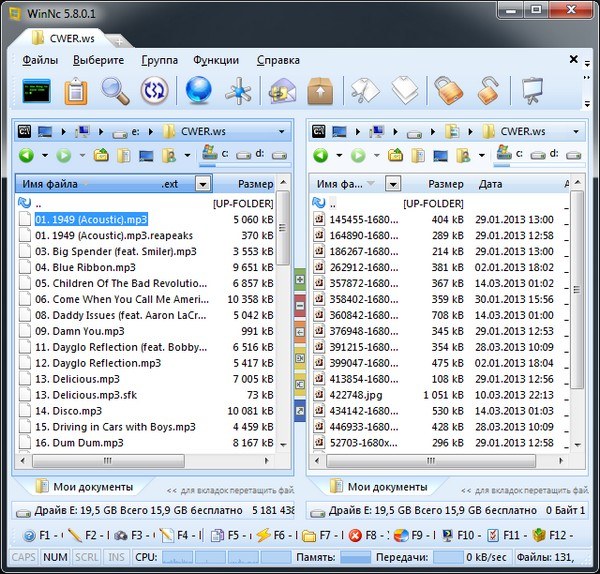Open the Справка menu
Screen dimensions: 600x574
pos(277,60)
